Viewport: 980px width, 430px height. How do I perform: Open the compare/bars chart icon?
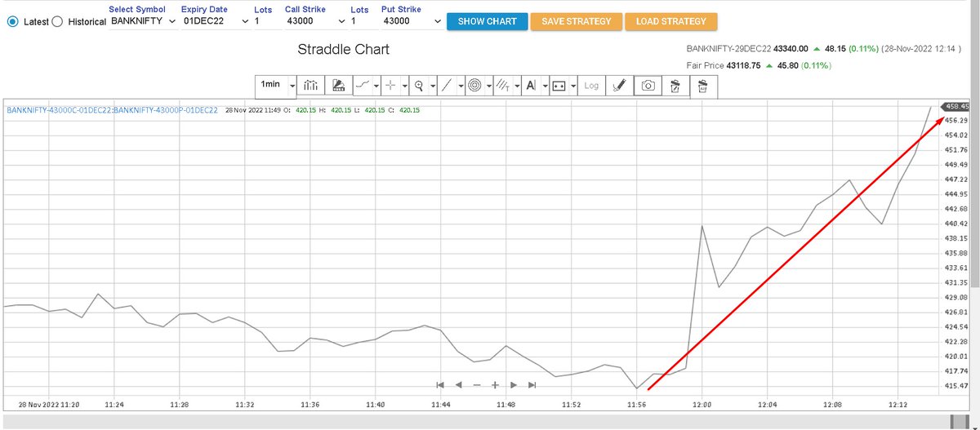[310, 85]
